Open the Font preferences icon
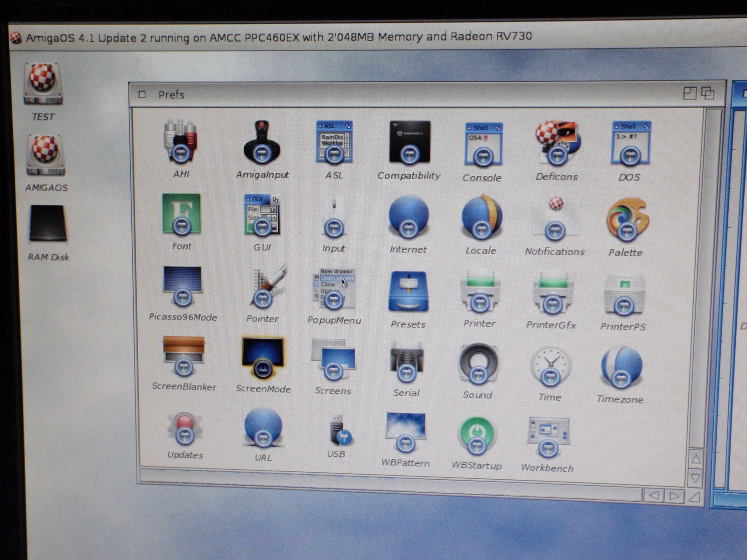Viewport: 747px width, 560px height. (181, 214)
